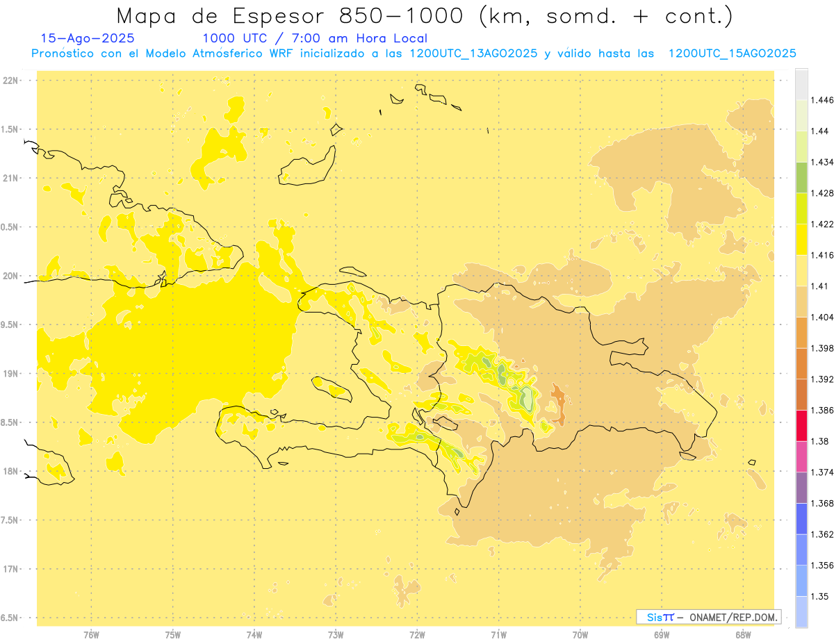Screen dimensions: 834x644
Task: Click the "Sis - ONAMET/REP.DOM." credit box
Action: [x=708, y=617]
